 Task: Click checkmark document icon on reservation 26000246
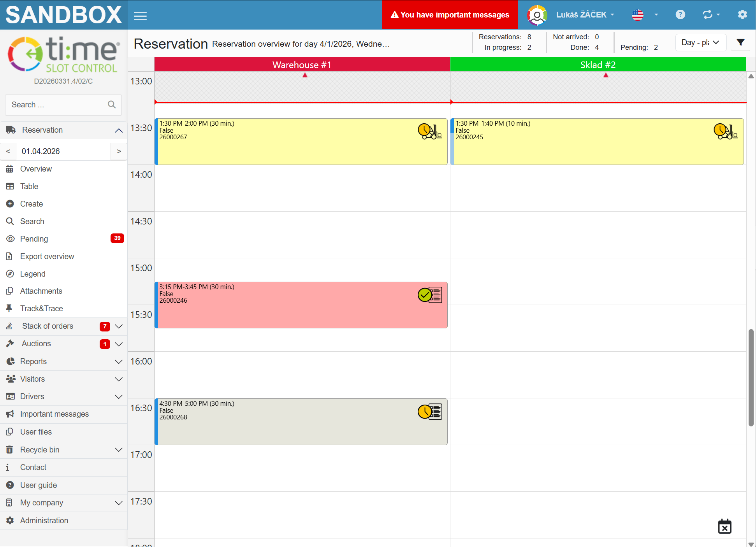coord(429,295)
